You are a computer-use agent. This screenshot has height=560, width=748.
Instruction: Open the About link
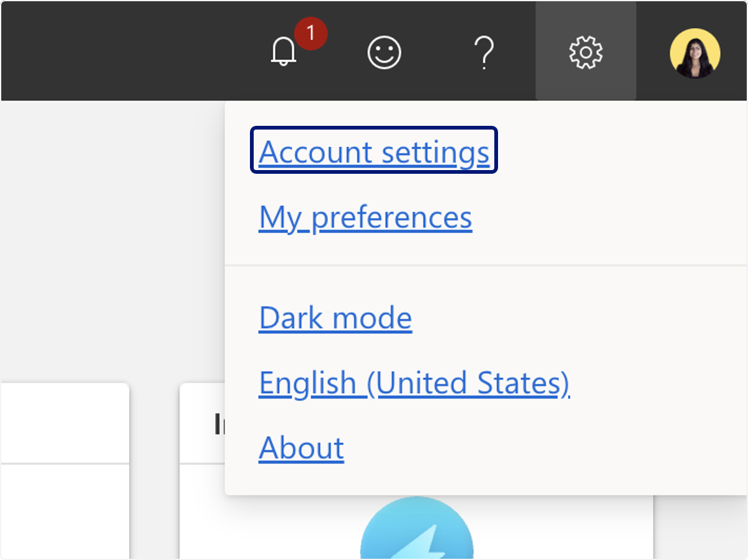tap(301, 447)
